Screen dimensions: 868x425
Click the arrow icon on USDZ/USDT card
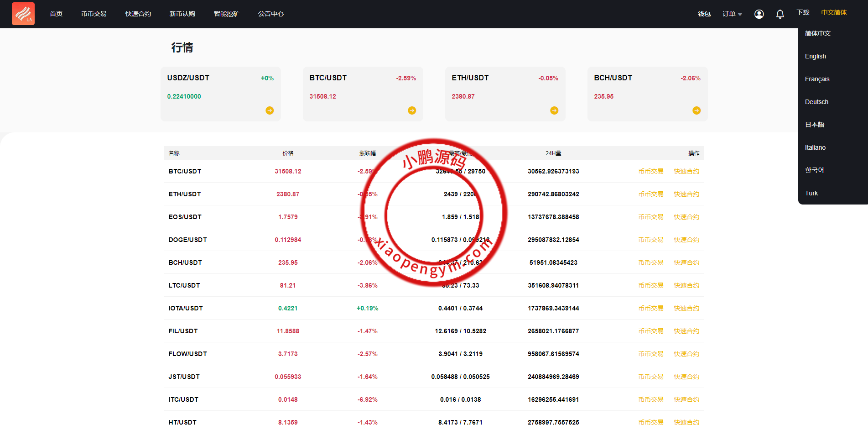point(270,110)
